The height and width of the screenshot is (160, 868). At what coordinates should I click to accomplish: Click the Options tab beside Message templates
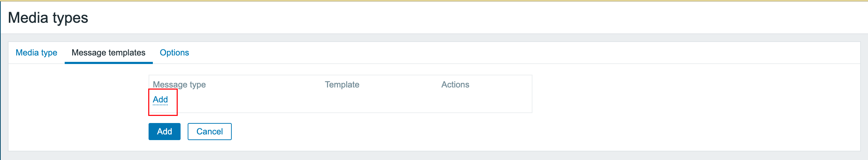point(174,53)
